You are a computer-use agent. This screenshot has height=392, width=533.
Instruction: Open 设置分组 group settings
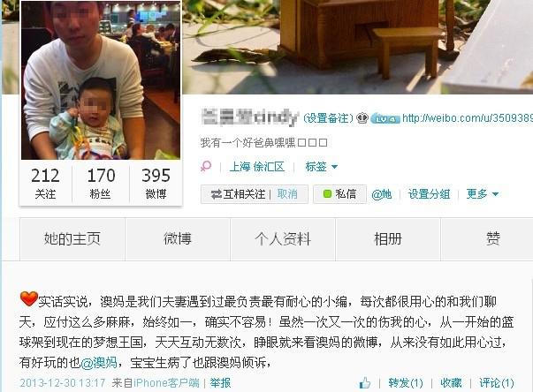(429, 194)
